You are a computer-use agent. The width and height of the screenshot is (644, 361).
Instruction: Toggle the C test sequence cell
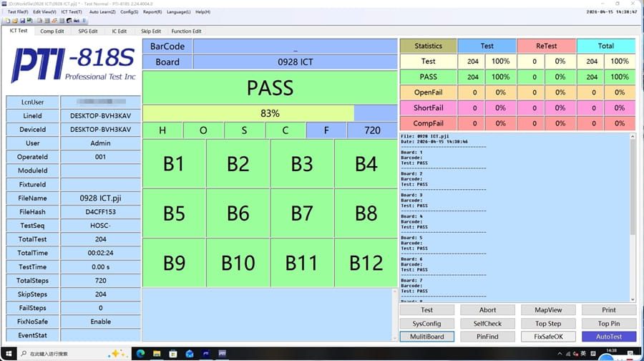(285, 130)
